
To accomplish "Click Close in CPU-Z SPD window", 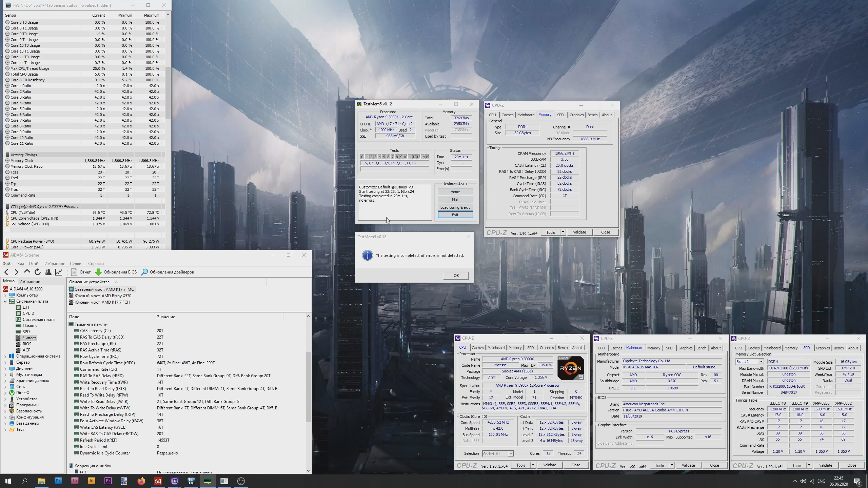I will (852, 465).
